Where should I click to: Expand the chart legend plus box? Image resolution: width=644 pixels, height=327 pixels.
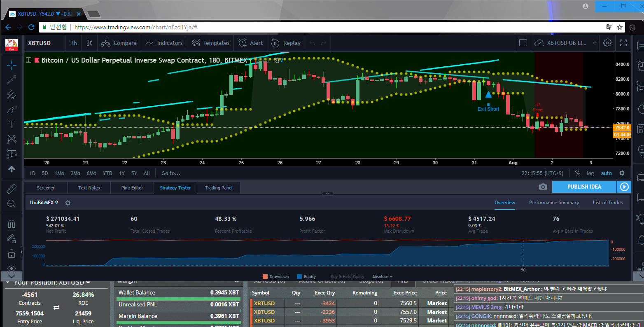click(29, 60)
